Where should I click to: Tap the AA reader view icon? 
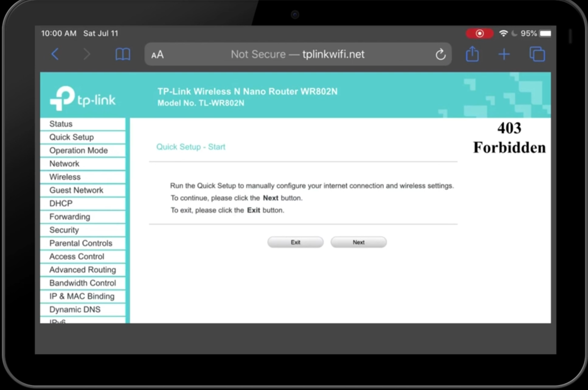(x=157, y=54)
